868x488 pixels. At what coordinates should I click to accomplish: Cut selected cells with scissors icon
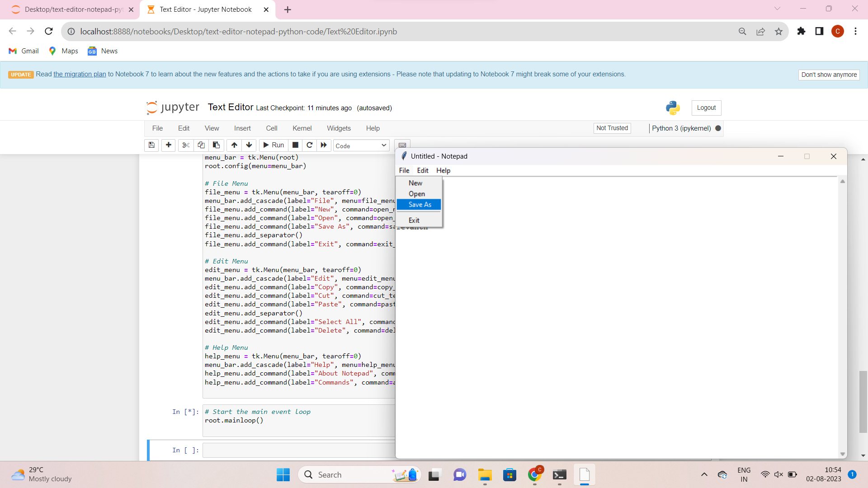click(186, 145)
